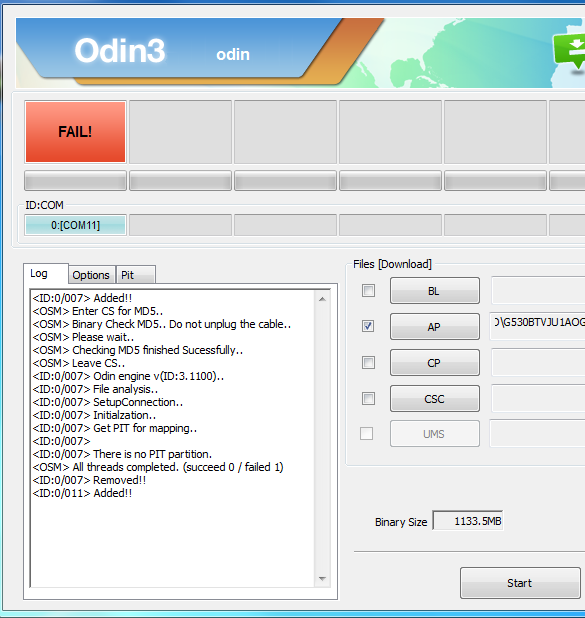The height and width of the screenshot is (618, 585).
Task: Click the BL file button
Action: pyautogui.click(x=435, y=291)
